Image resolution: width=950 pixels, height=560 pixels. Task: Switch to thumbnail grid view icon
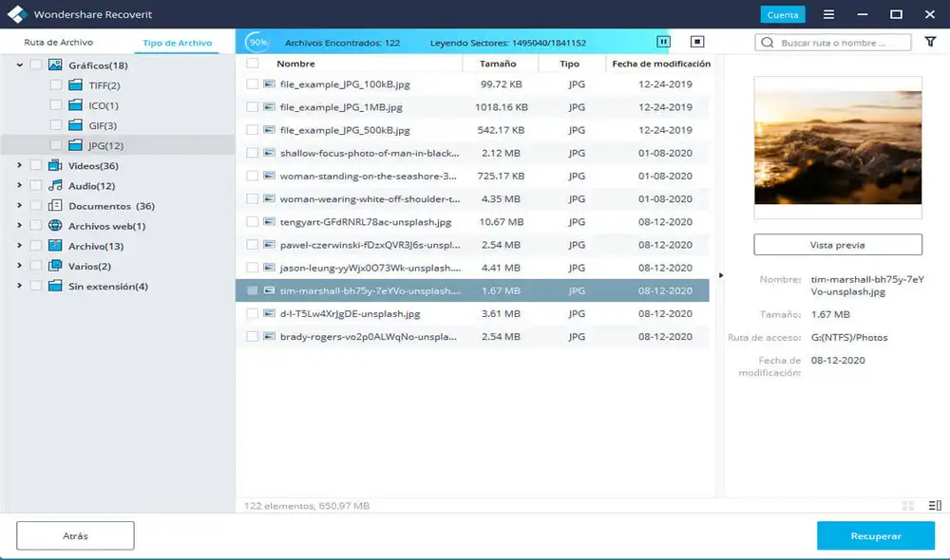tap(908, 507)
